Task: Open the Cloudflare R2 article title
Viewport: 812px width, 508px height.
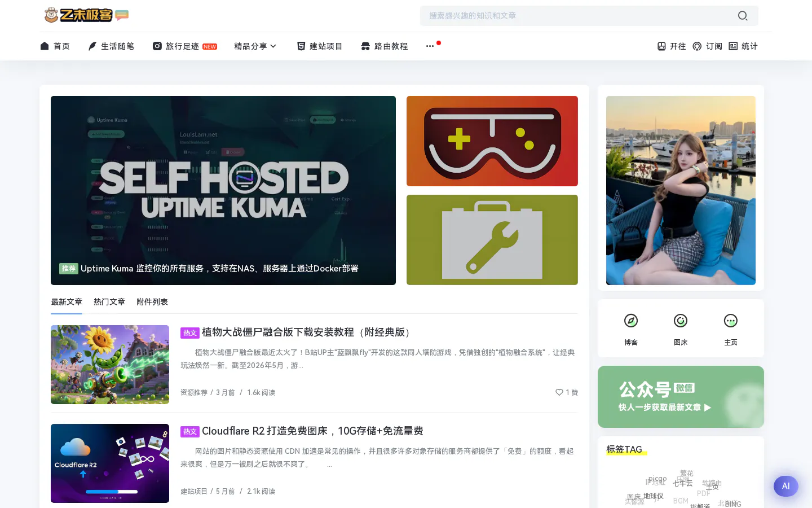Action: coord(312,431)
